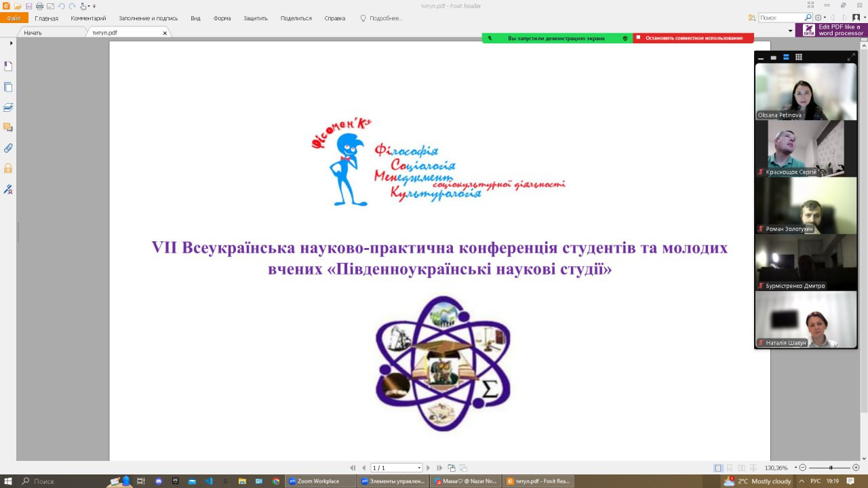Open the advanced search folder icon

coord(752,18)
